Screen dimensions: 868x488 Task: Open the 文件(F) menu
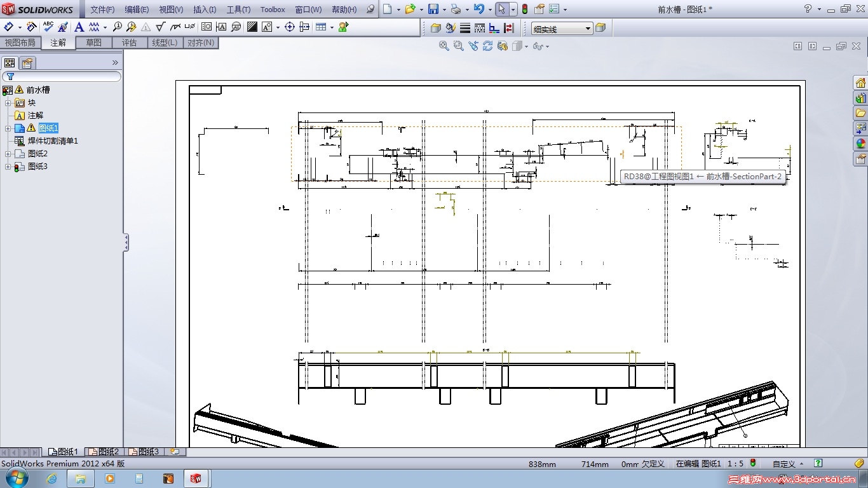(x=102, y=10)
